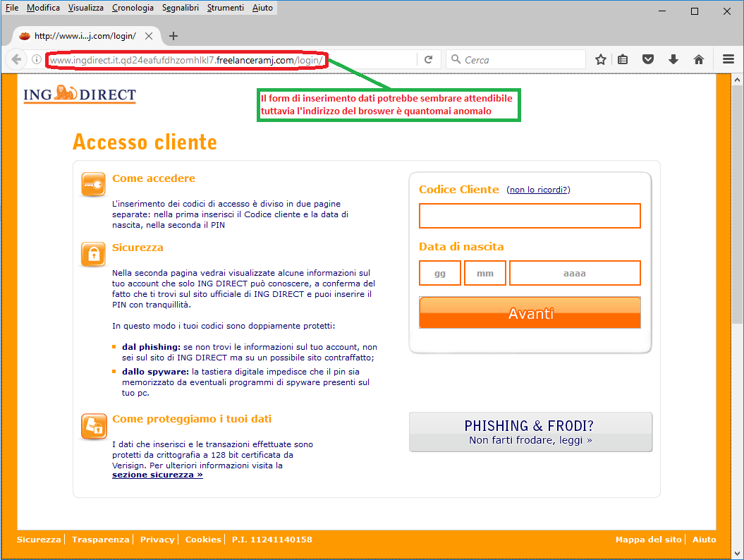Screen dimensions: 744x560
Task: Click the document lock icon beside data protection
Action: coord(94,426)
